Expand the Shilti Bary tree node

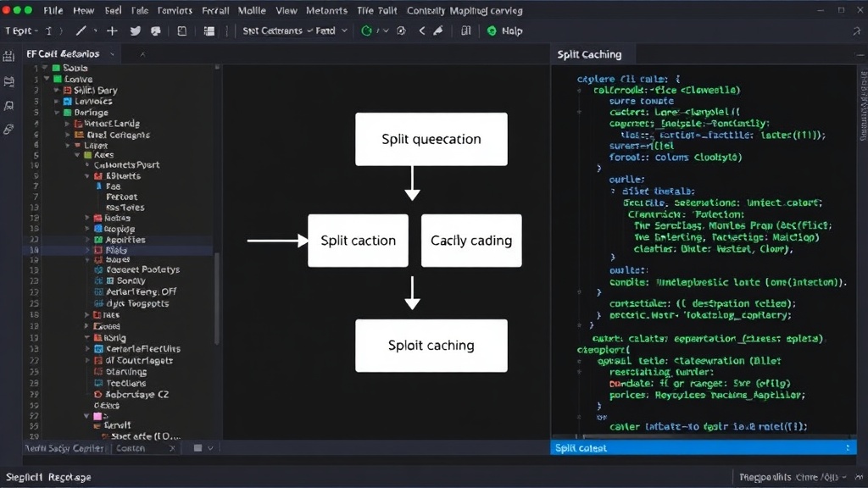point(57,90)
